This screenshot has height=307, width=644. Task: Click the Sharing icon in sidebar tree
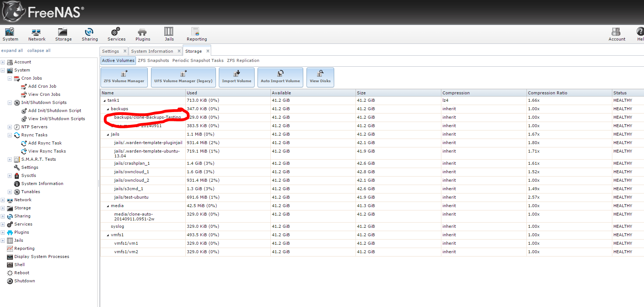tap(10, 216)
